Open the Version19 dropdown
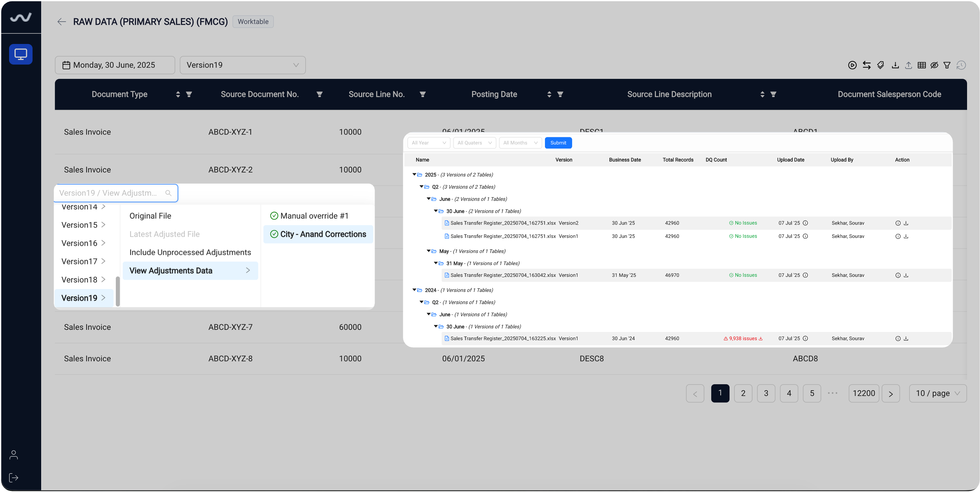 [243, 65]
